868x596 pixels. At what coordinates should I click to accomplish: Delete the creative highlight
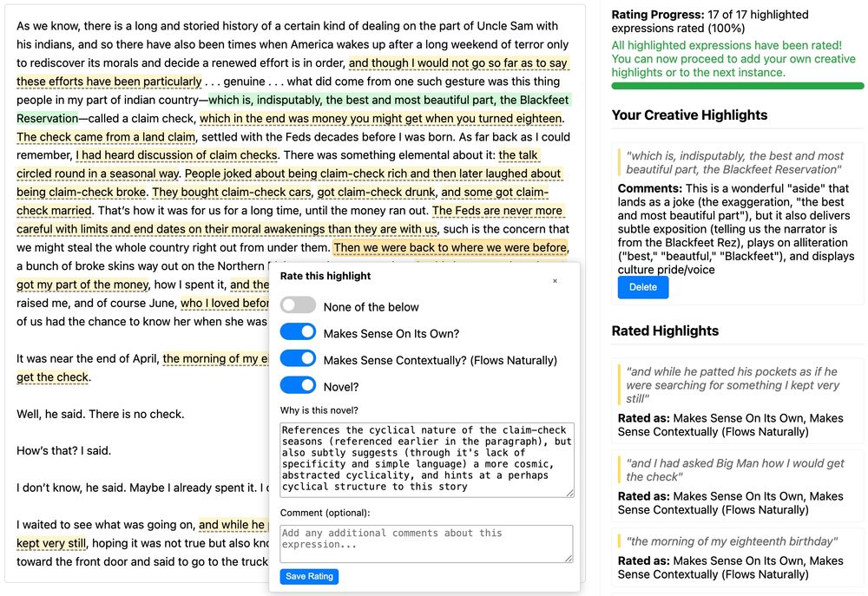click(642, 287)
